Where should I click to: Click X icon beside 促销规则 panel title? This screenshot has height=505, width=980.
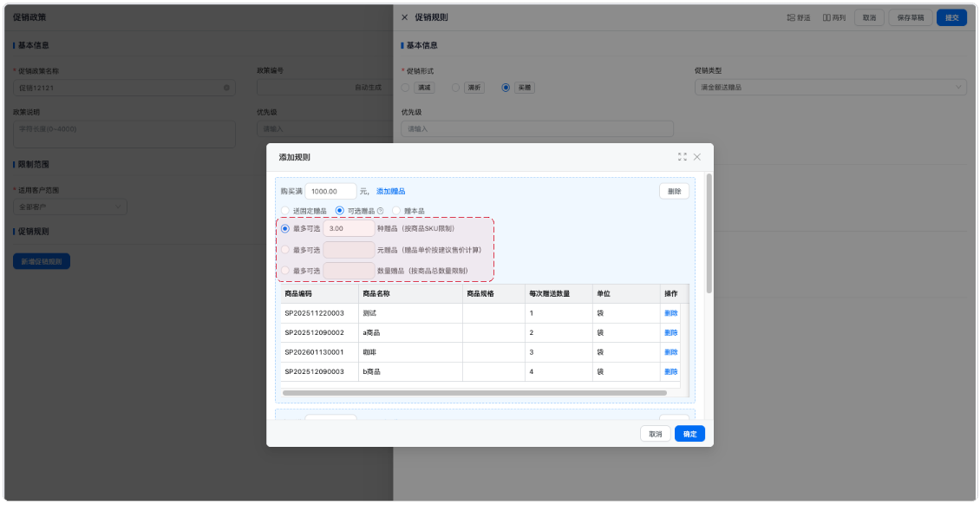pos(404,17)
